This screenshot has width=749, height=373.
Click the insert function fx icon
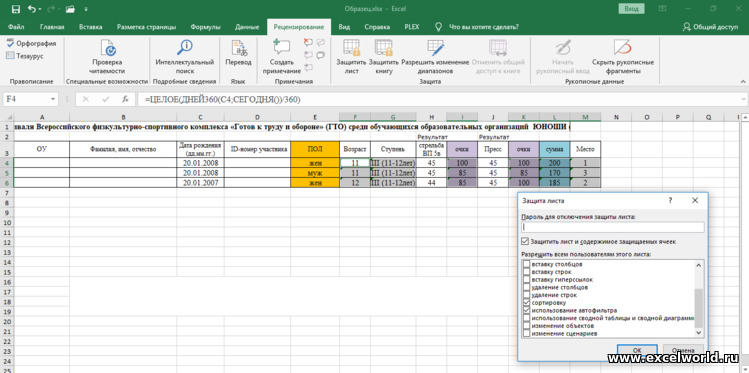(x=125, y=99)
